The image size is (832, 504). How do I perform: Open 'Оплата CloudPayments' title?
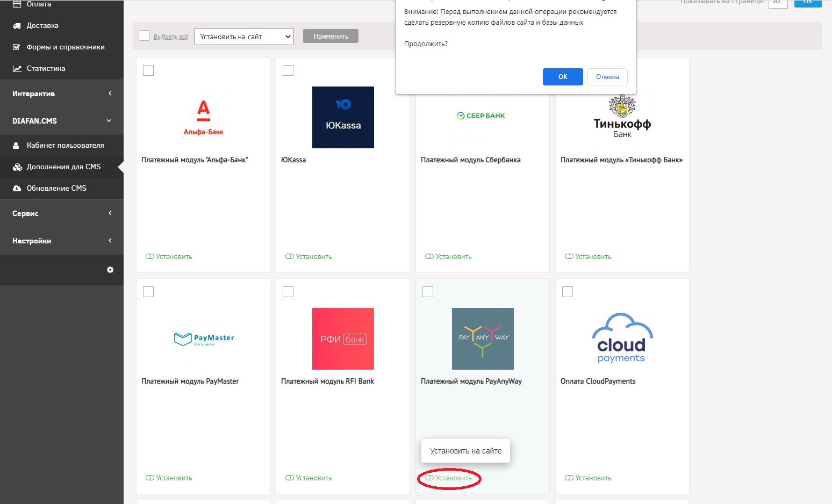[598, 381]
